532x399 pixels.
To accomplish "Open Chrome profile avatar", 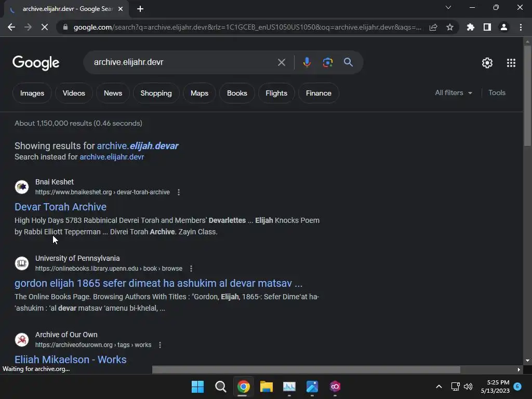I will pos(504,27).
